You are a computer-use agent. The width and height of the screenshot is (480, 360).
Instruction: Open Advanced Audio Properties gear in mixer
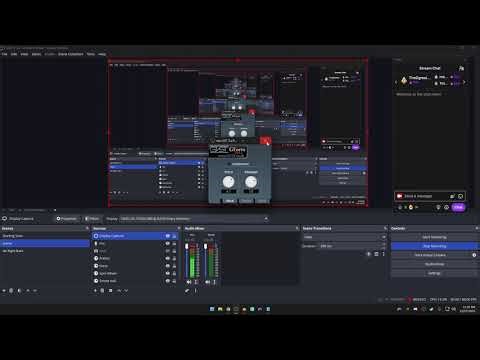pos(187,291)
